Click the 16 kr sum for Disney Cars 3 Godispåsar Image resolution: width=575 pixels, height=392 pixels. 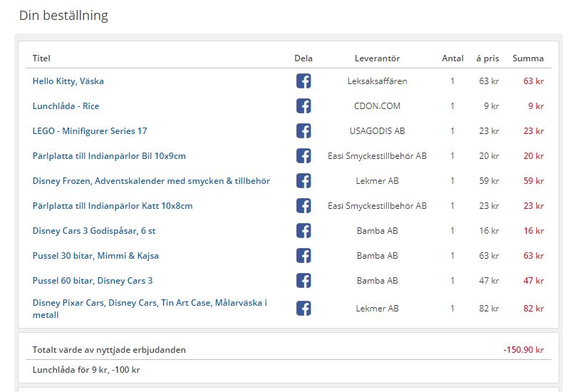click(534, 231)
